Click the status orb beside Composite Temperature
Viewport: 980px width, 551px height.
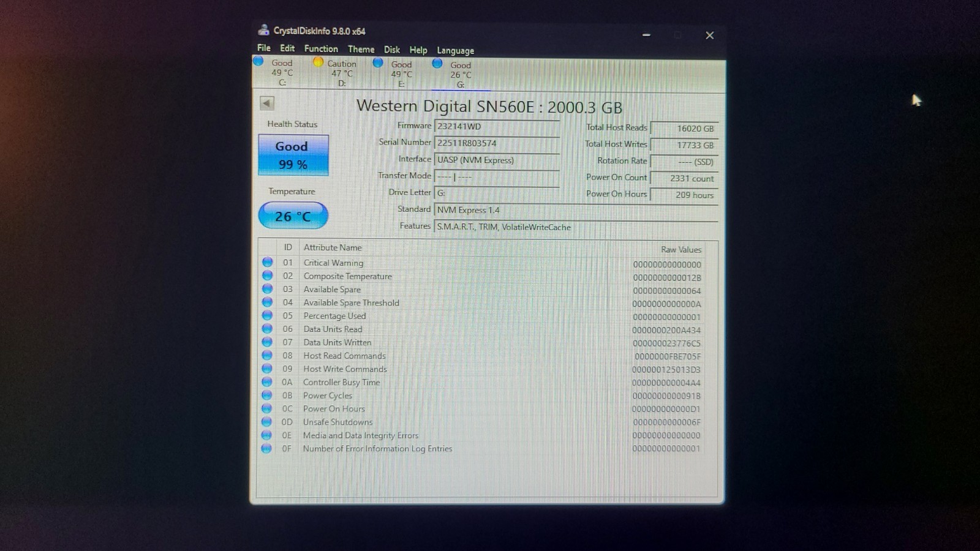(x=267, y=275)
